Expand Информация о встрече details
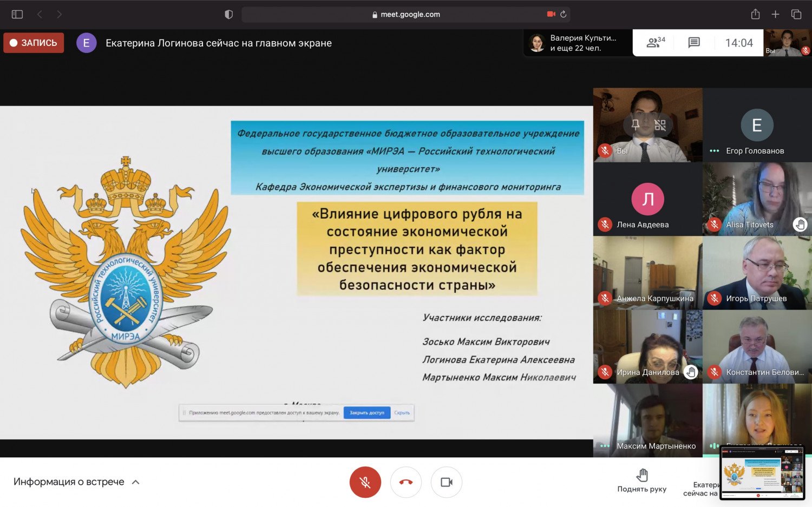 point(76,482)
